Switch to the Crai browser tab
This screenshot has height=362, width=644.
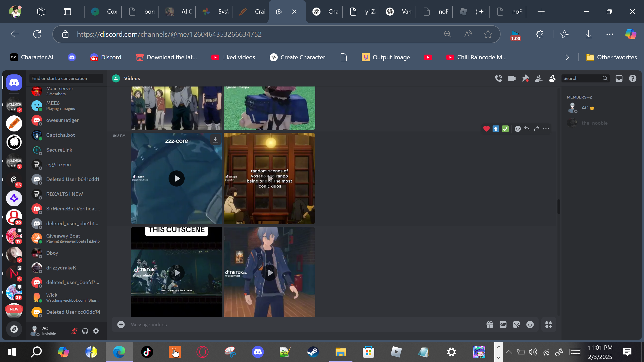pos(251,12)
